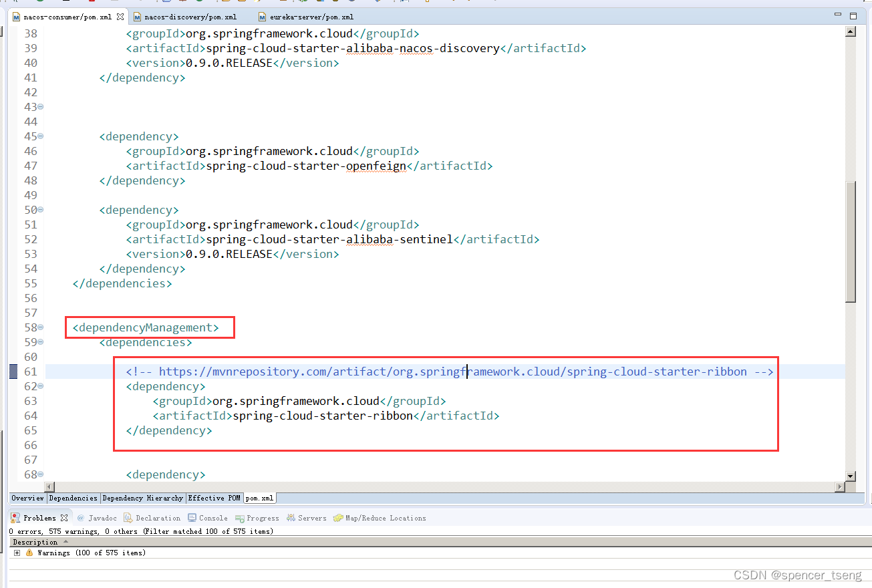872x588 pixels.
Task: Close the Problems view with its X
Action: click(64, 518)
